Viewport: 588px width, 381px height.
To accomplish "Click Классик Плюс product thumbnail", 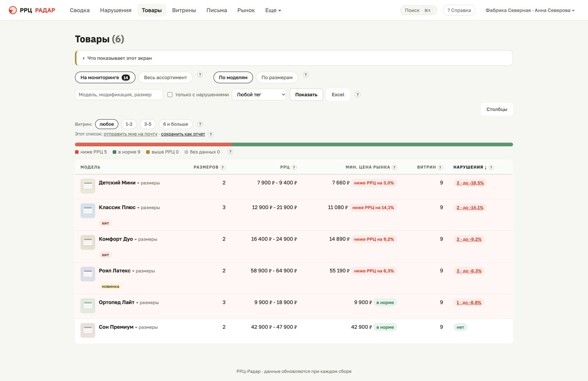I will 88,211.
